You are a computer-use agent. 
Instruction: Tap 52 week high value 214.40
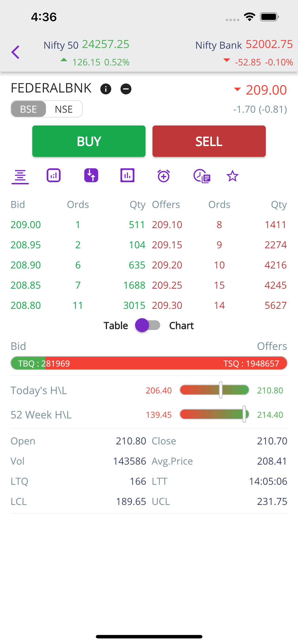point(270,415)
